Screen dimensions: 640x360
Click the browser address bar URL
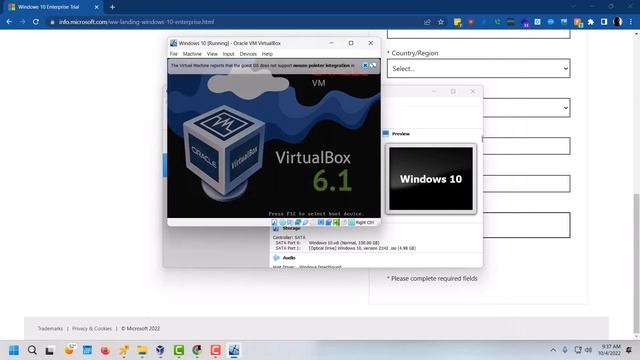(136, 22)
